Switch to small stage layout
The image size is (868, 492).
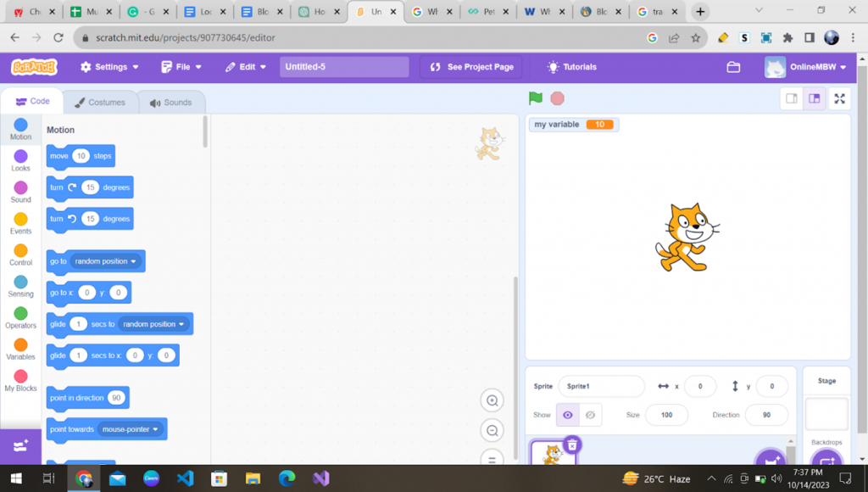coord(791,98)
